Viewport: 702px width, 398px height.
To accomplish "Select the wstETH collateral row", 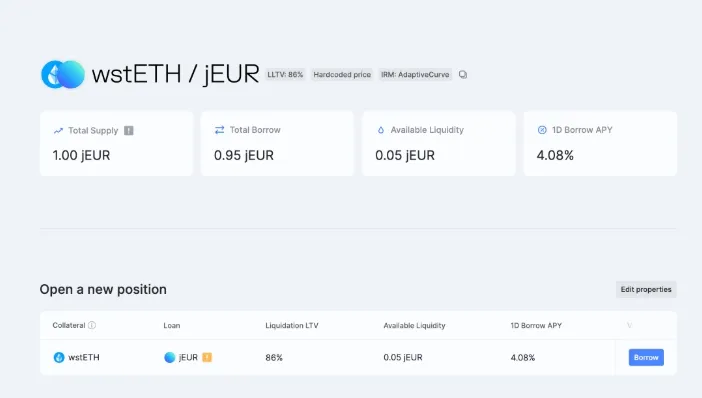I will [x=327, y=357].
